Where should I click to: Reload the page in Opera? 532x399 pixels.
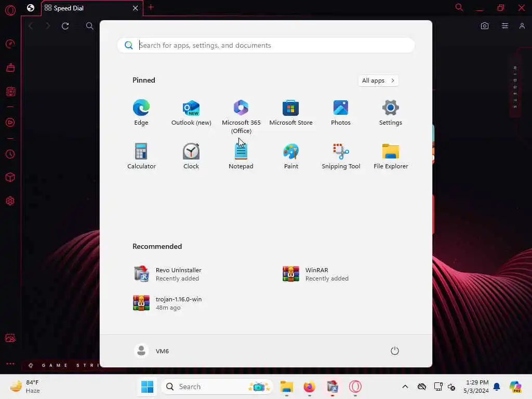tap(65, 26)
